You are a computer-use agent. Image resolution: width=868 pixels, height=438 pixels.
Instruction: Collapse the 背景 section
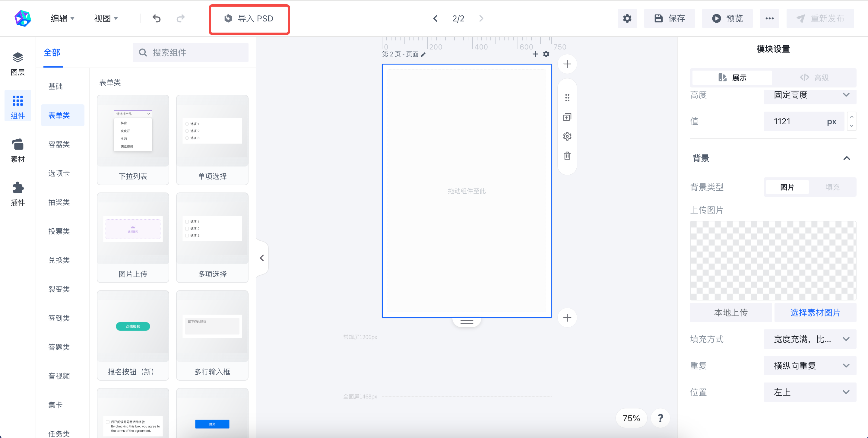pyautogui.click(x=846, y=158)
